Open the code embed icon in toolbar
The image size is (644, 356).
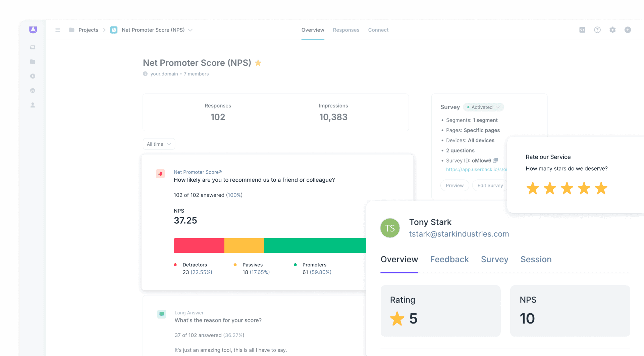[582, 30]
